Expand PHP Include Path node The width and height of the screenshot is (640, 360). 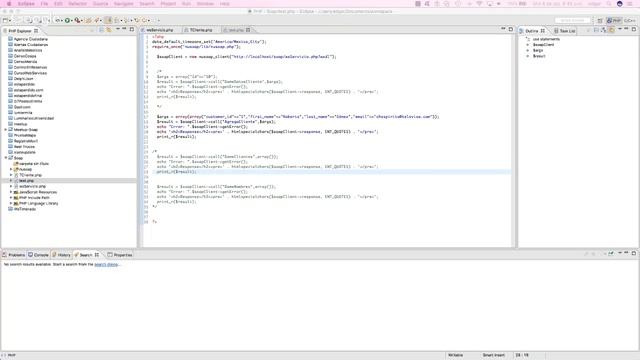(x=11, y=198)
